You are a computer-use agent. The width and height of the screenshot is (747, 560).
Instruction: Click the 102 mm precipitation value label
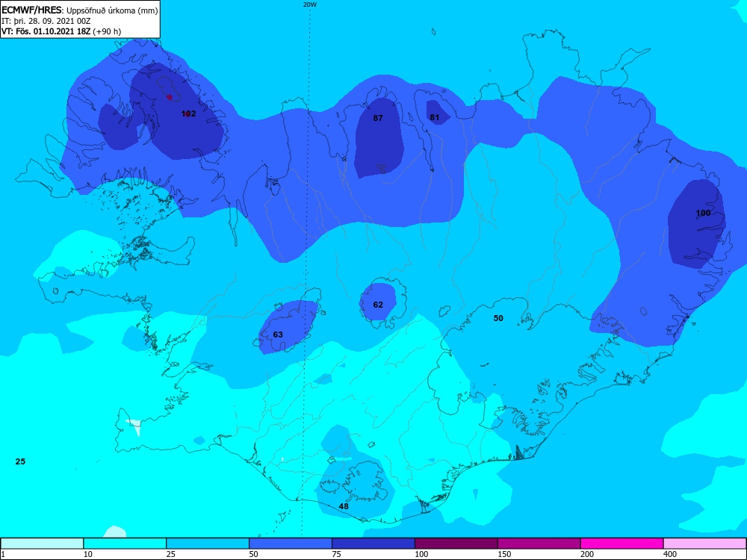189,113
